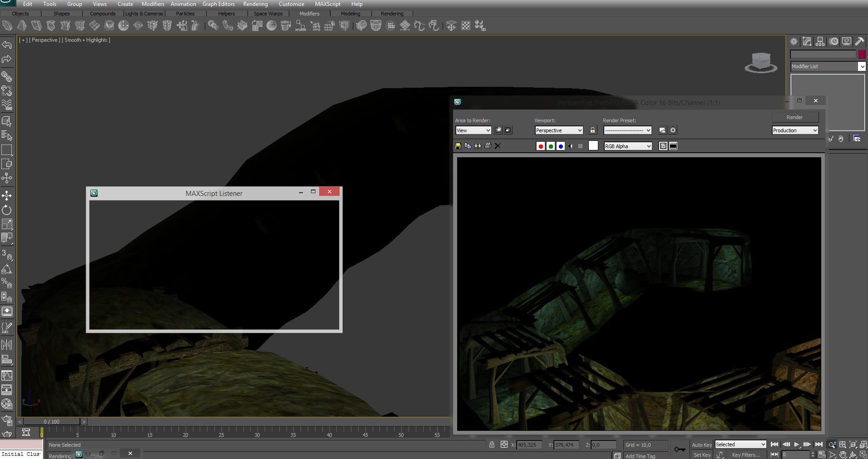Click the Select and Link chain icon
Image resolution: width=868 pixels, height=459 pixels.
7,76
